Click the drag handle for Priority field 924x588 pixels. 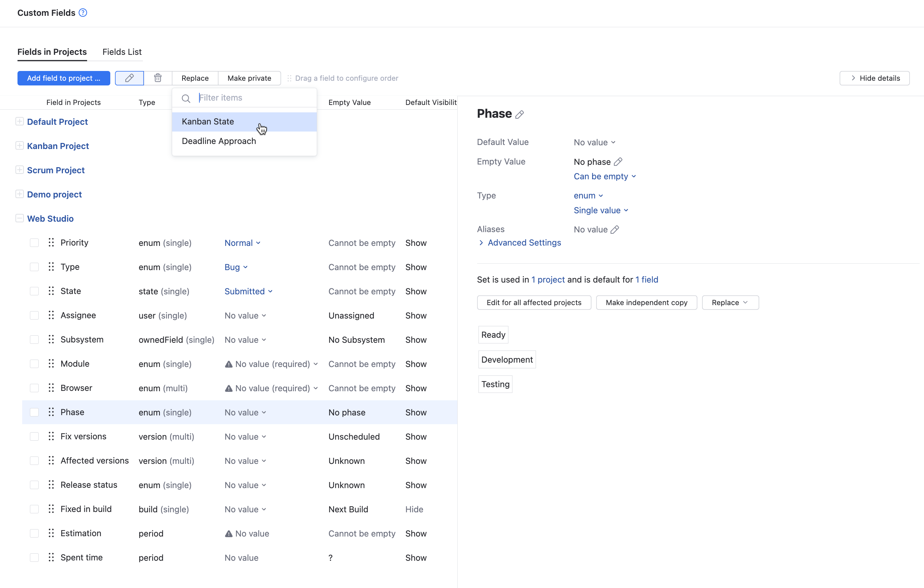(x=51, y=243)
